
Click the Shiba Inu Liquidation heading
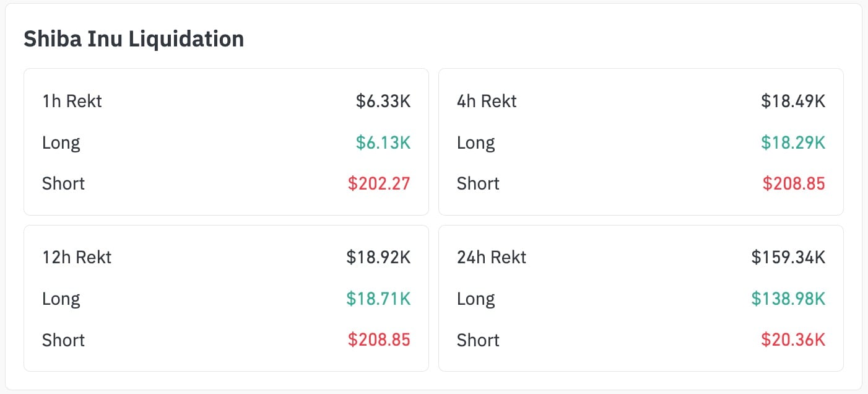tap(134, 39)
